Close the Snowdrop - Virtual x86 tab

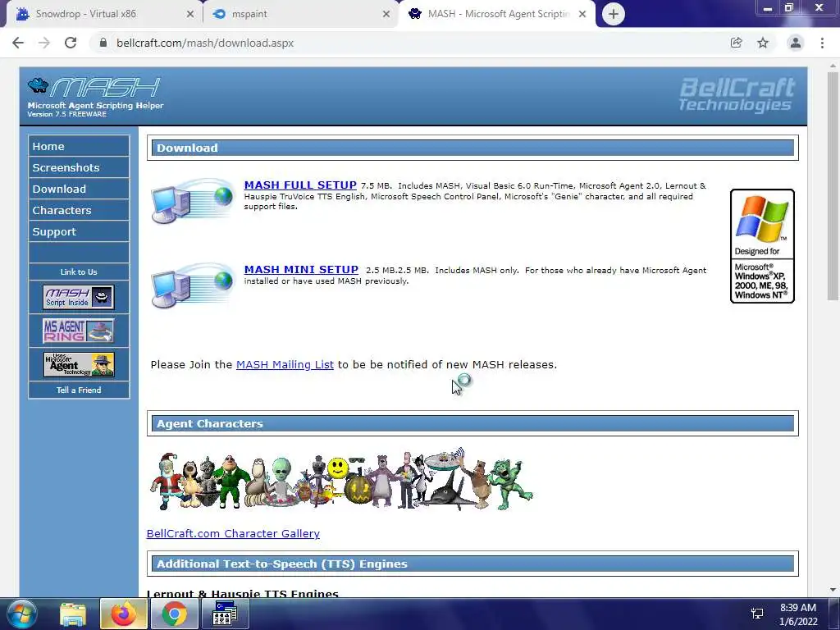pos(190,15)
